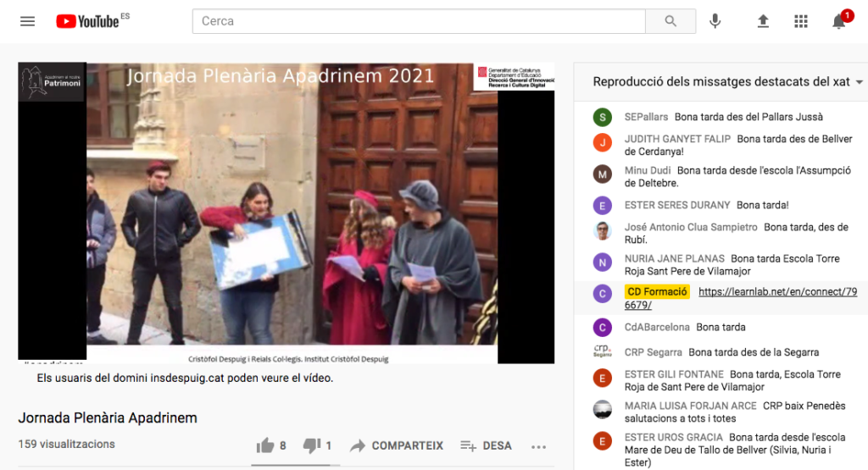
Task: Click José Antonio Clua Sampietro's avatar
Action: tap(603, 230)
